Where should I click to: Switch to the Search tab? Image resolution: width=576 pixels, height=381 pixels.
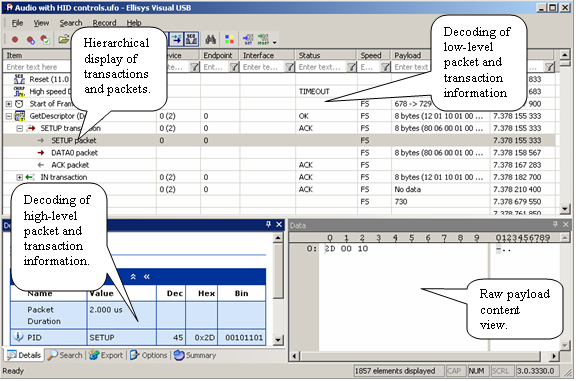[65, 355]
